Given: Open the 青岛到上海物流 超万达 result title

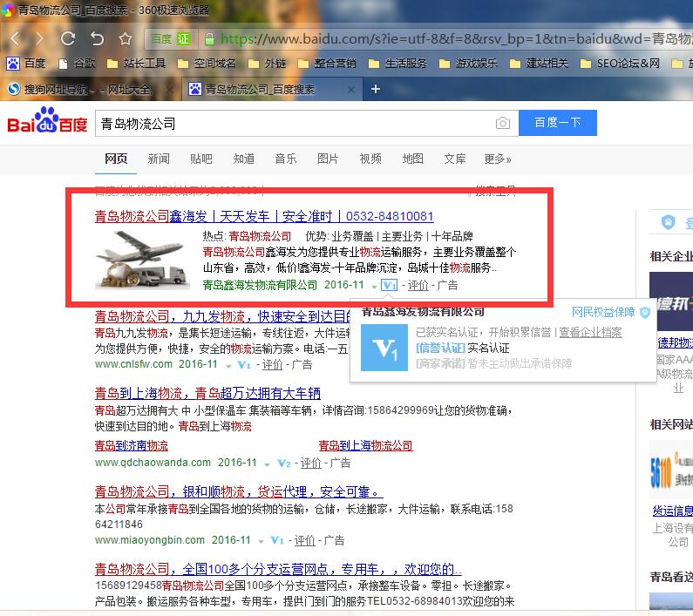Looking at the screenshot, I should [207, 393].
